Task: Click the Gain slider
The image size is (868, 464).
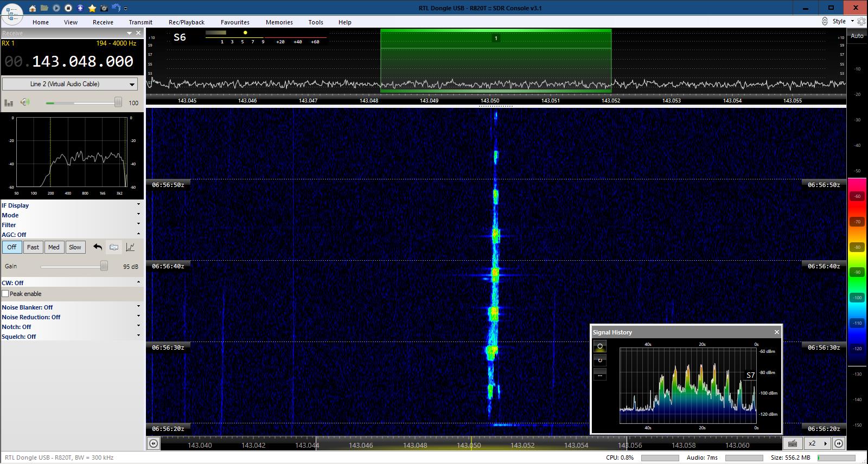Action: (x=74, y=266)
